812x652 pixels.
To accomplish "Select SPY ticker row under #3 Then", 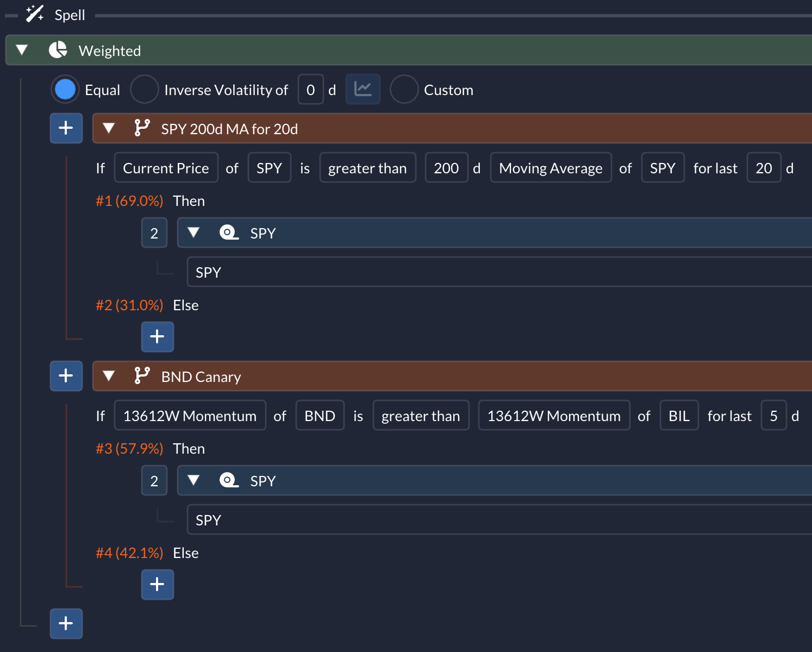I will click(499, 519).
